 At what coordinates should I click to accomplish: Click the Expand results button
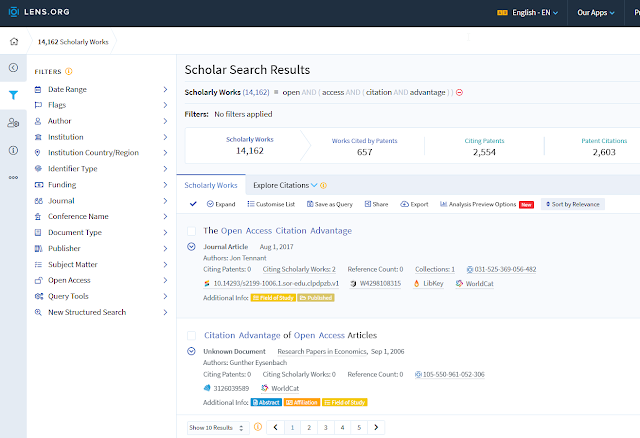pos(221,204)
